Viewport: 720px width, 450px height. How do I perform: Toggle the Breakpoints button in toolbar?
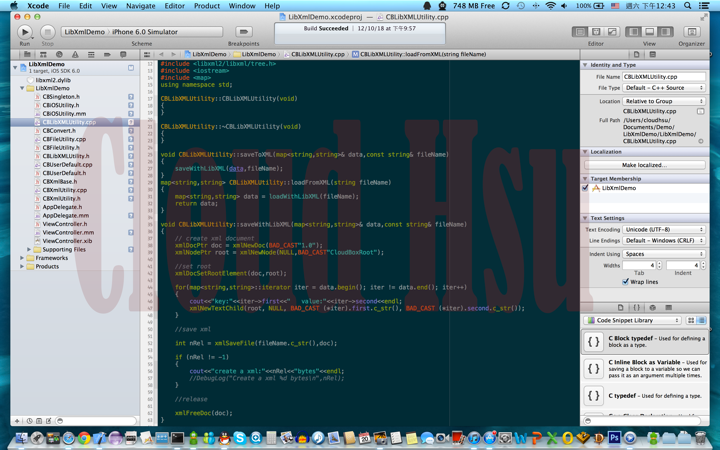244,32
